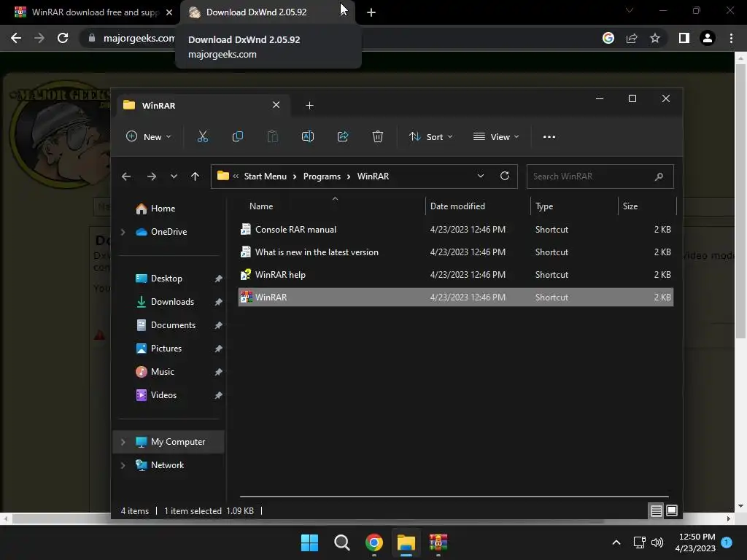Bookmark this page with the star icon
Viewport: 747px width, 560px height.
[x=655, y=38]
